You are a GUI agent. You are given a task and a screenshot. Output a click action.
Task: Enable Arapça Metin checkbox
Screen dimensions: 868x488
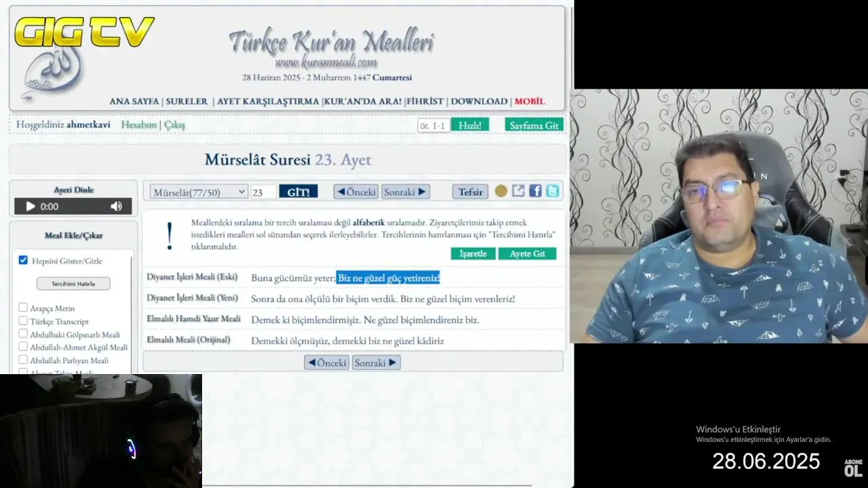click(23, 308)
